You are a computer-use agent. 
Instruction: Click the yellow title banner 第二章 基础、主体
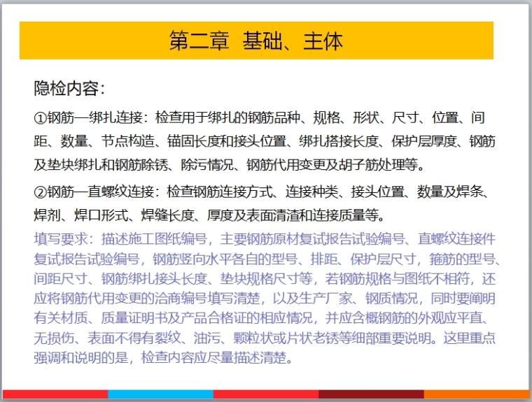tap(256, 41)
